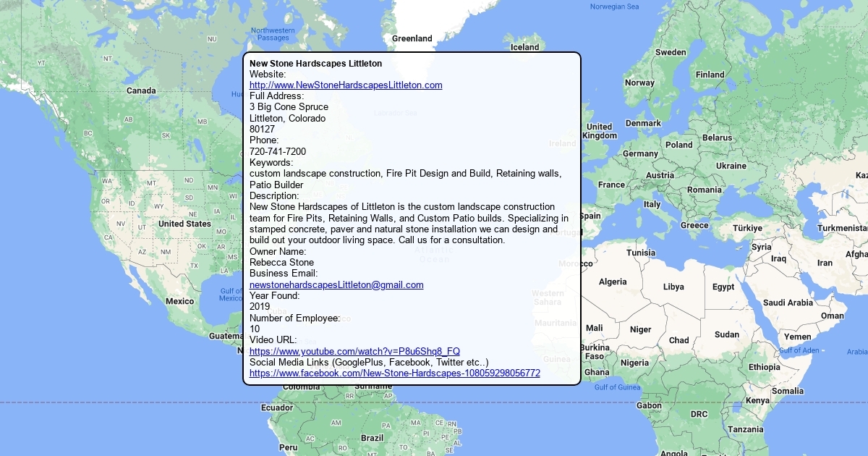
Task: Click the "Northwestern Passages" map label
Action: (273, 34)
